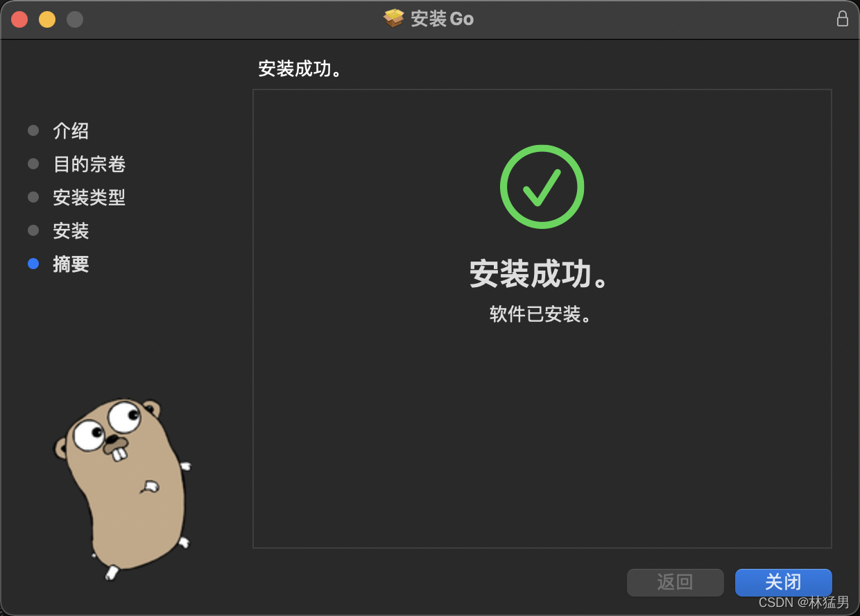Select the 目的宗卷 step in sidebar

click(89, 164)
